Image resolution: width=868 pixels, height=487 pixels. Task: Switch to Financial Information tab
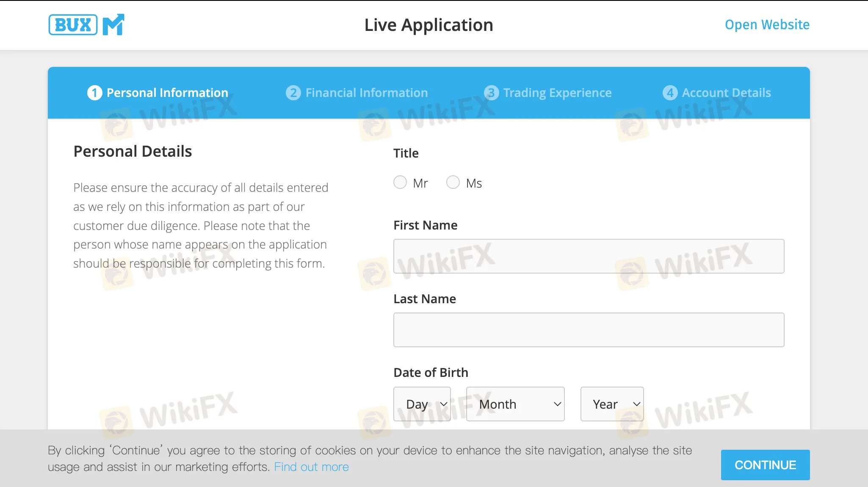tap(366, 93)
